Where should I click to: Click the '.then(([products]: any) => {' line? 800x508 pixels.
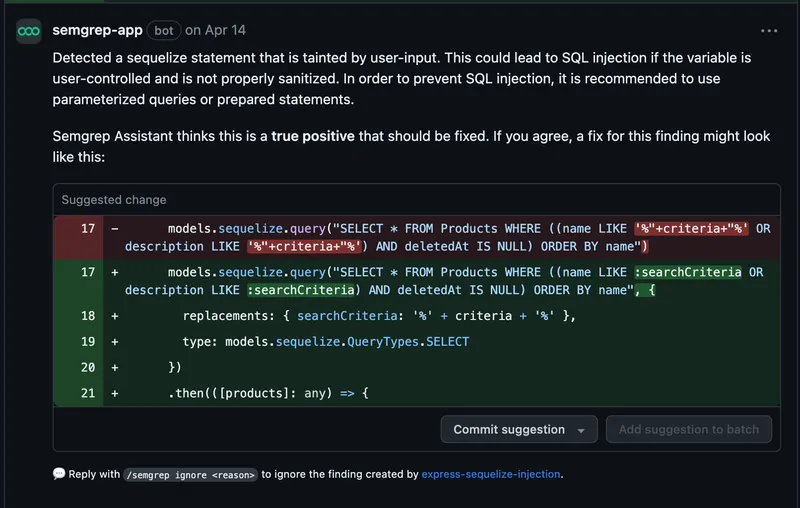(268, 393)
